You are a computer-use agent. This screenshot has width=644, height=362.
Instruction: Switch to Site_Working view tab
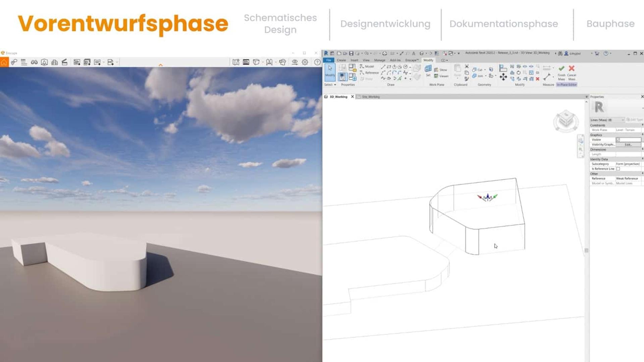(371, 97)
